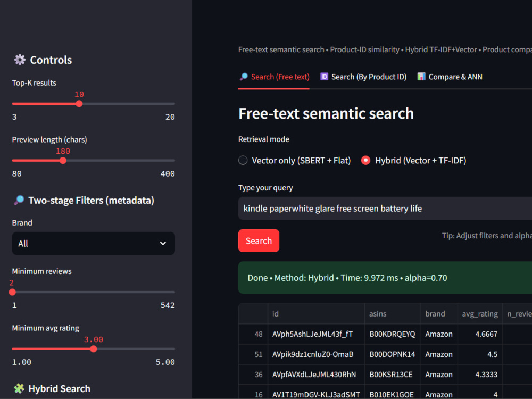The height and width of the screenshot is (399, 532).
Task: Click the Top-K results label
Action: pyautogui.click(x=34, y=83)
